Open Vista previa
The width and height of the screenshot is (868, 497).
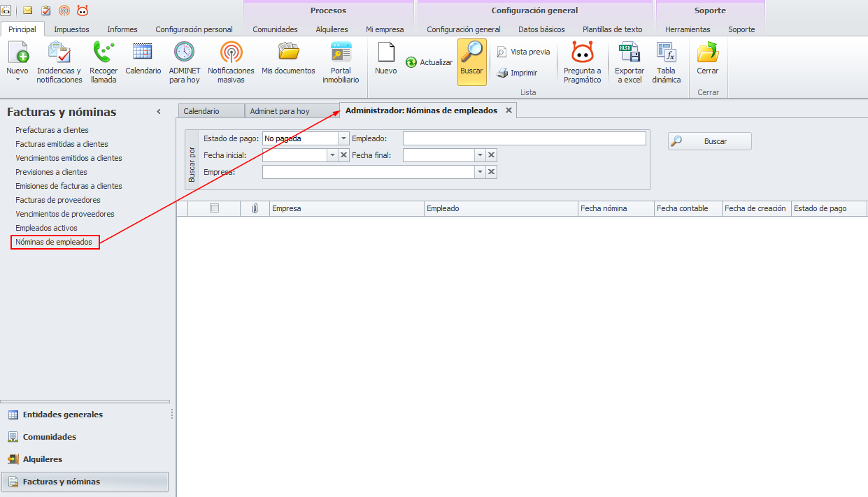(523, 52)
